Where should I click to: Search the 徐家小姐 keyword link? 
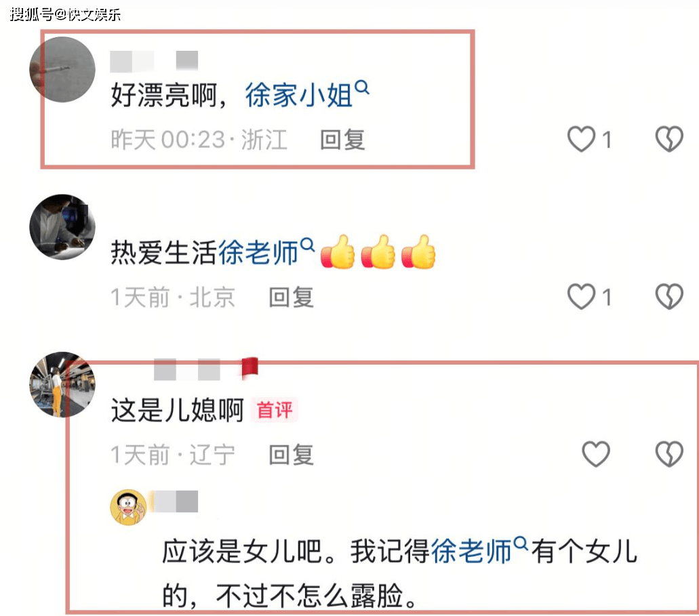(306, 94)
